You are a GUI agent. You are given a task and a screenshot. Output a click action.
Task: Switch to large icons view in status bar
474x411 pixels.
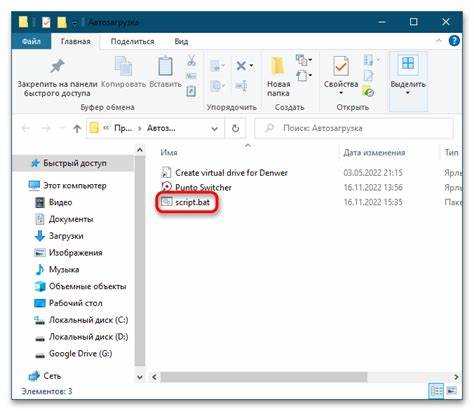pyautogui.click(x=451, y=390)
